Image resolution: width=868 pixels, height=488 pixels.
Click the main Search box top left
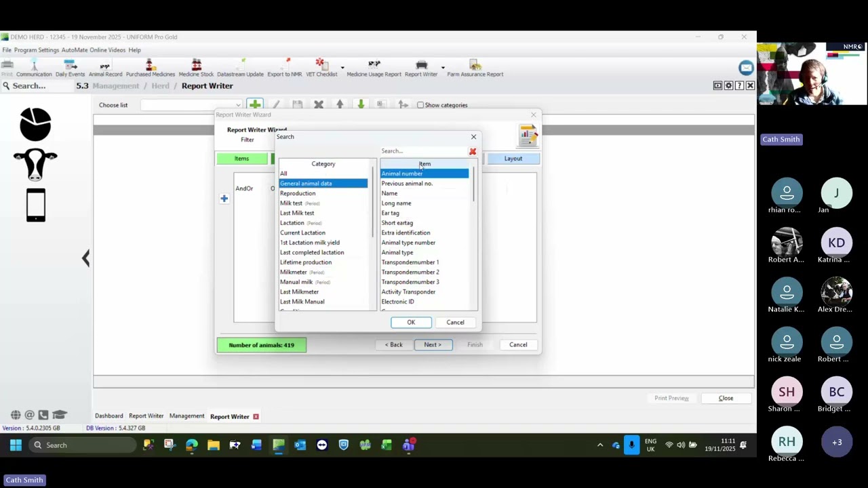37,86
